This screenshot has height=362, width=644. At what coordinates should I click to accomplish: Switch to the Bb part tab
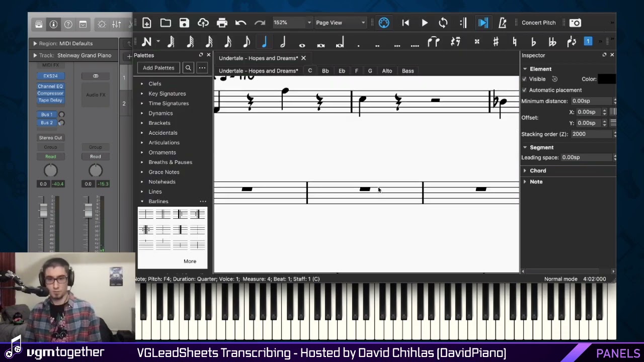326,71
